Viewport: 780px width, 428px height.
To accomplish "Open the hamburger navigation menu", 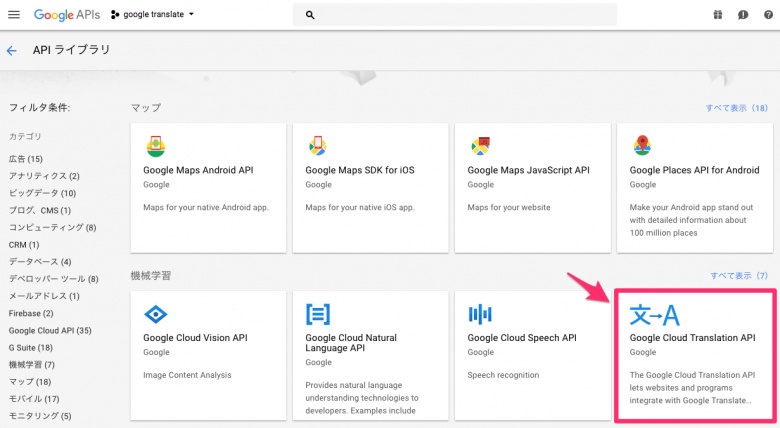I will coord(14,15).
